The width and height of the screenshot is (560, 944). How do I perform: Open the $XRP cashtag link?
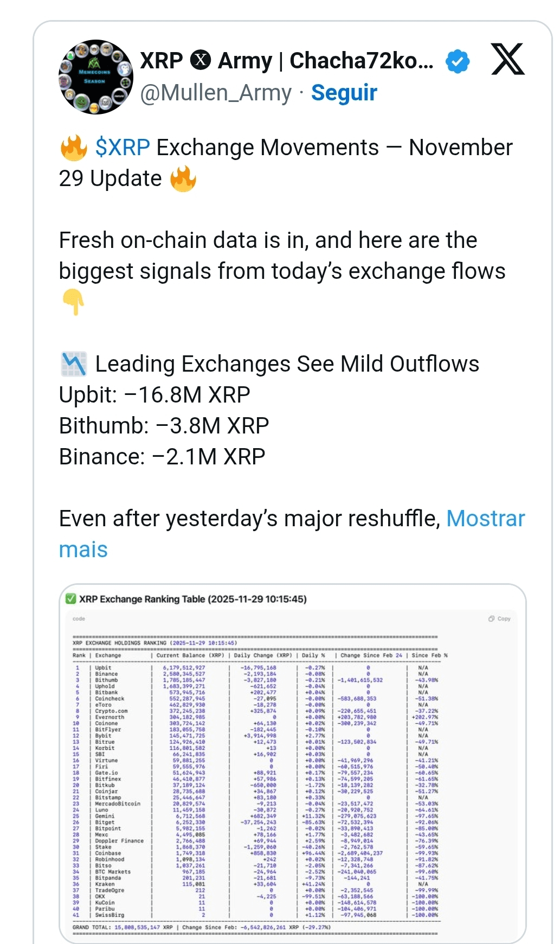pos(123,148)
